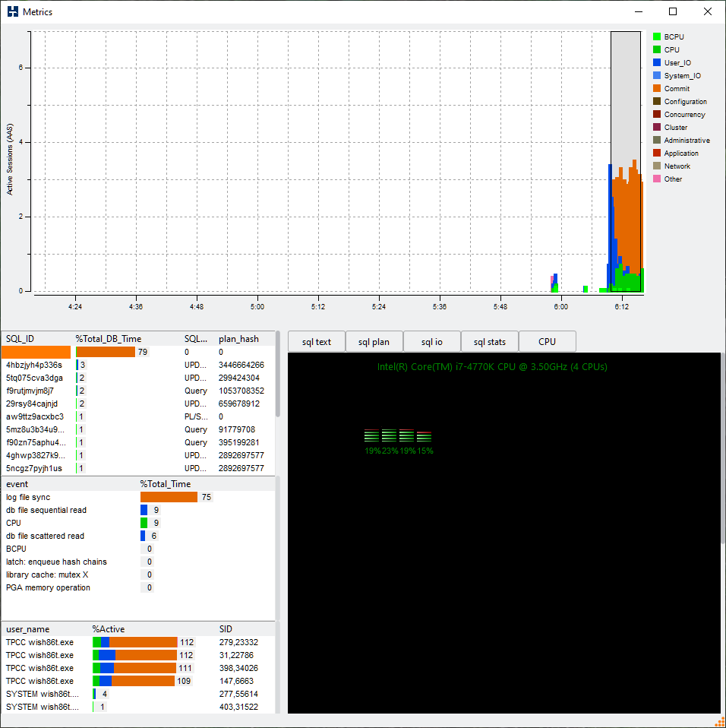Screen dimensions: 726x728
Task: Select SQL row 5tq075cva3dga
Action: point(138,378)
